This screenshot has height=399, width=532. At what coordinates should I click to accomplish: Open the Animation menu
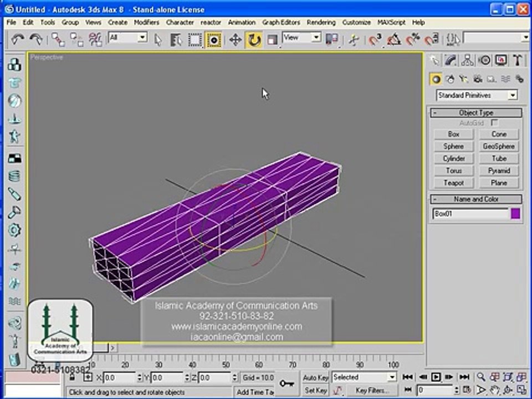(x=242, y=22)
